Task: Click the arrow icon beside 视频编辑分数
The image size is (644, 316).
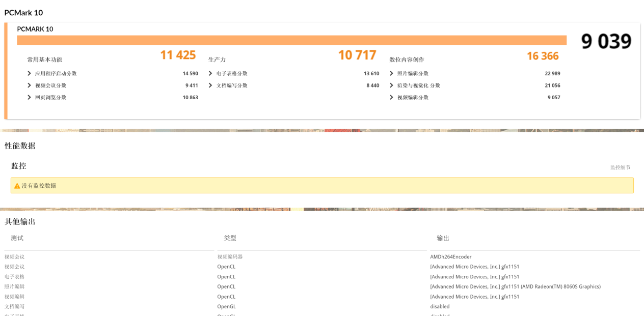Action: pos(391,97)
